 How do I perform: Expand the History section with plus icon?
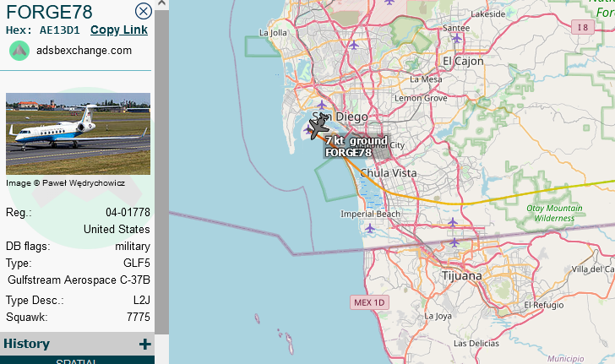[144, 344]
